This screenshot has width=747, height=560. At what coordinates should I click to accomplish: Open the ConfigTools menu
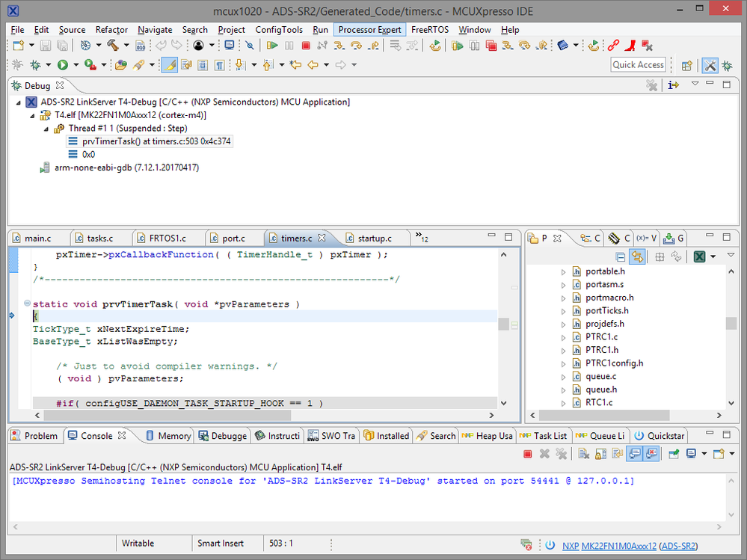(x=279, y=29)
